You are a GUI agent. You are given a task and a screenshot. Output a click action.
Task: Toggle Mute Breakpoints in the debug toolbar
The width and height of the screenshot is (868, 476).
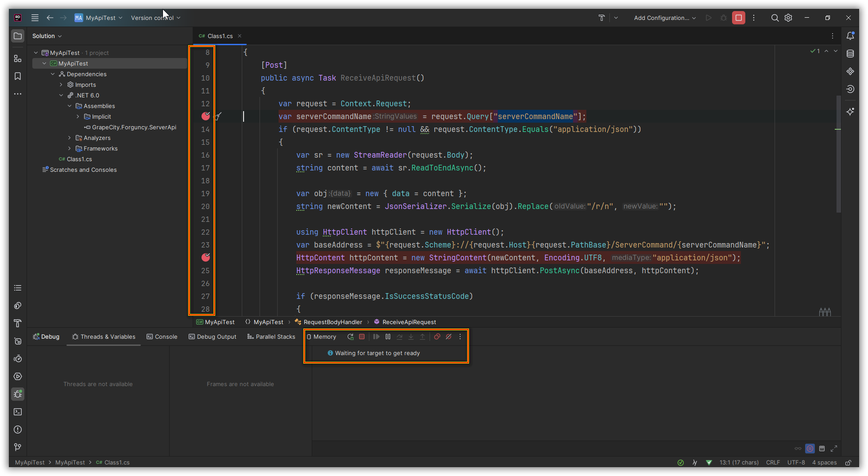pyautogui.click(x=449, y=337)
